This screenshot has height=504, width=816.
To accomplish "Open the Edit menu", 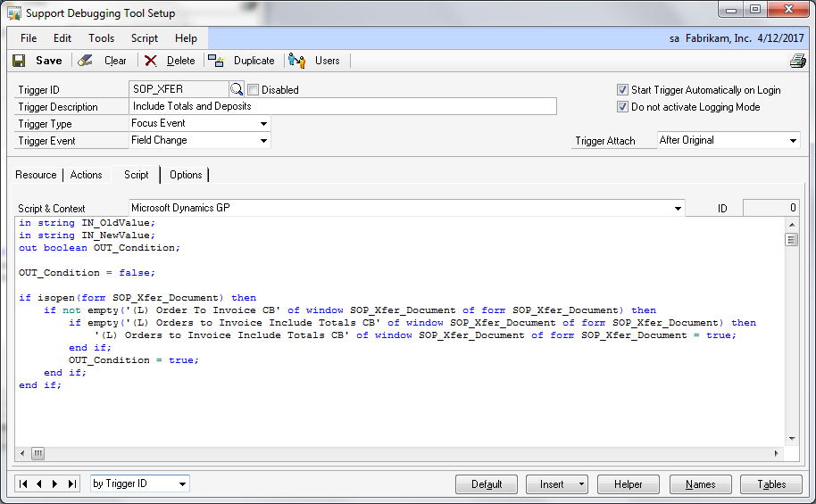I will pos(62,38).
